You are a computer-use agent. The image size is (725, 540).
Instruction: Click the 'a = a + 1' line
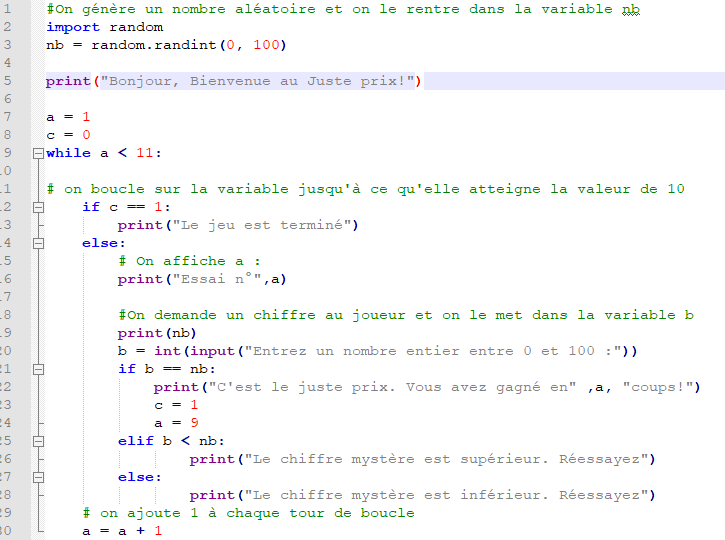tap(122, 531)
